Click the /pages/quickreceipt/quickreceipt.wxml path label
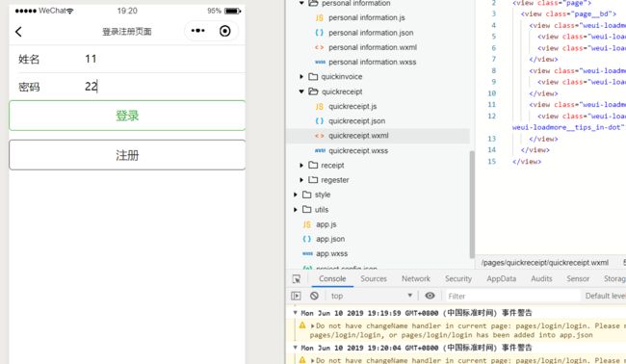 (x=545, y=263)
